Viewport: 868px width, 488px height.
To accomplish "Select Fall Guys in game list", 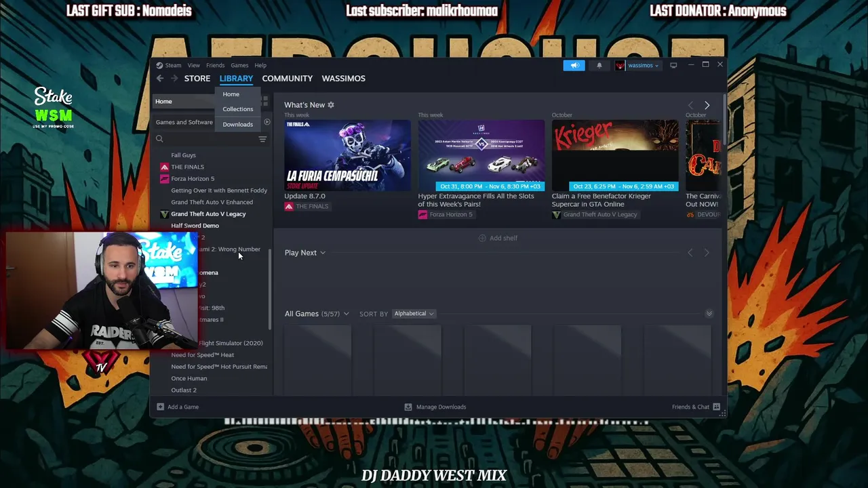I will pyautogui.click(x=183, y=155).
